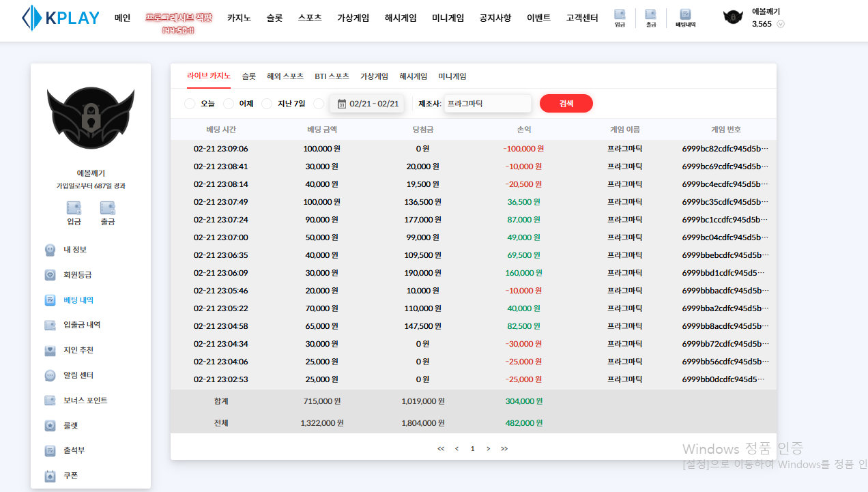
Task: Select the 오늘 radio button
Action: [190, 104]
